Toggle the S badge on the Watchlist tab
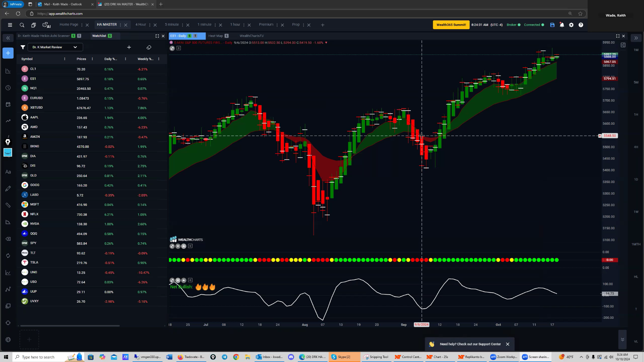 pos(110,36)
